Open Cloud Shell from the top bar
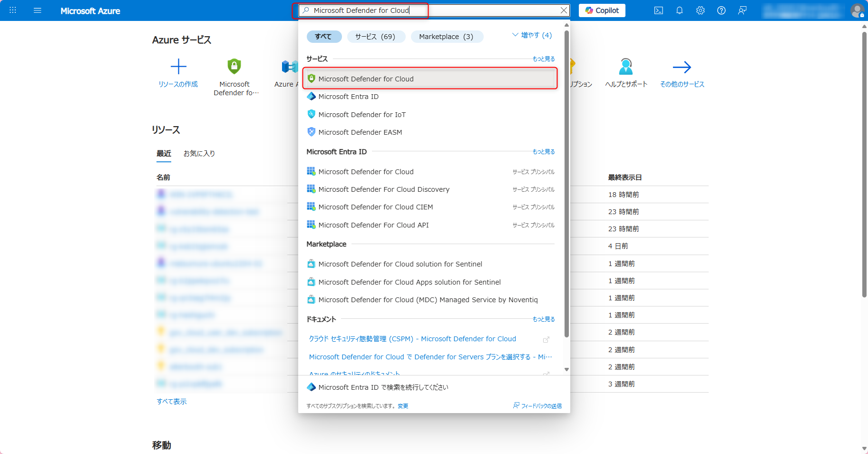Viewport: 868px width, 454px height. pyautogui.click(x=658, y=10)
